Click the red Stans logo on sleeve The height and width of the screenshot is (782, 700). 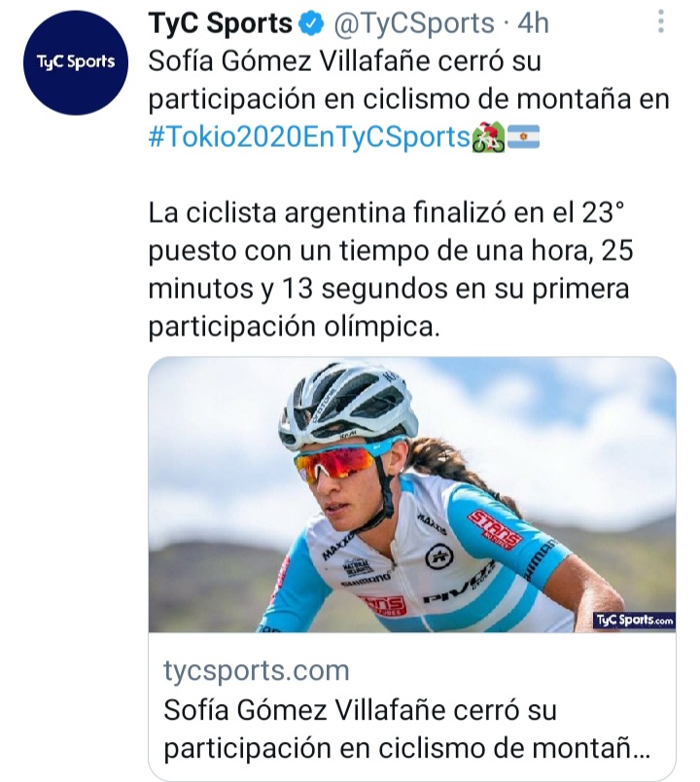[494, 526]
